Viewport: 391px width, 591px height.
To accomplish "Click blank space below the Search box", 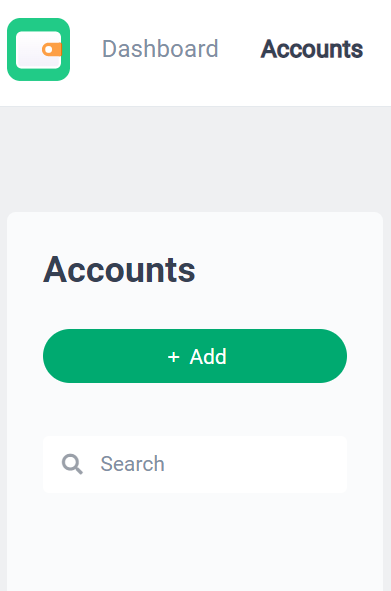I will coord(195,543).
